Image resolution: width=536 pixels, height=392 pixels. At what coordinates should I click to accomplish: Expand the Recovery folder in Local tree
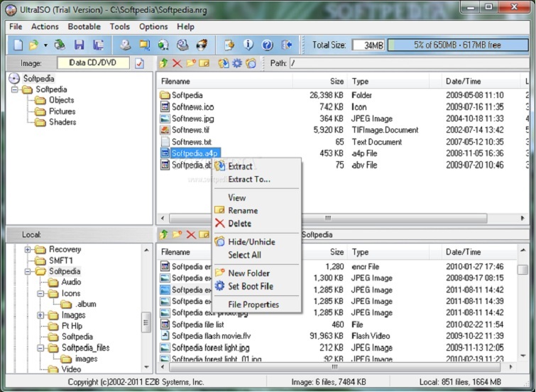28,249
